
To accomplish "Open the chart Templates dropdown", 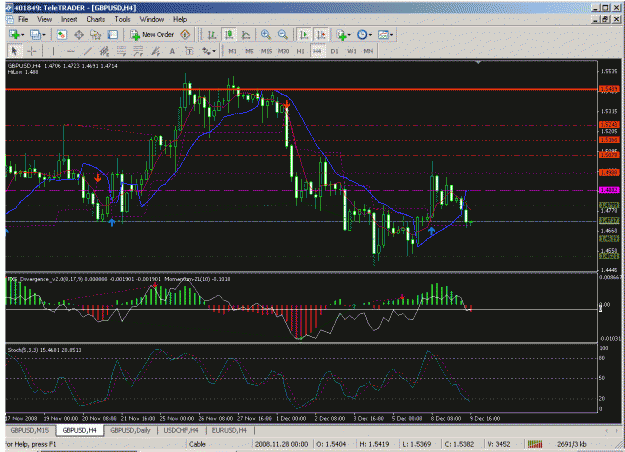I will tap(385, 35).
